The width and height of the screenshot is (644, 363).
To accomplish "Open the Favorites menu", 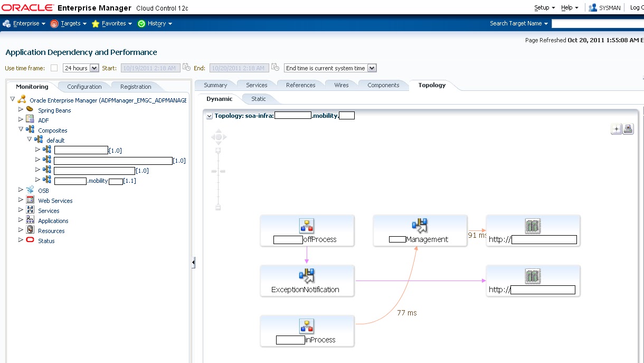I will tap(111, 23).
